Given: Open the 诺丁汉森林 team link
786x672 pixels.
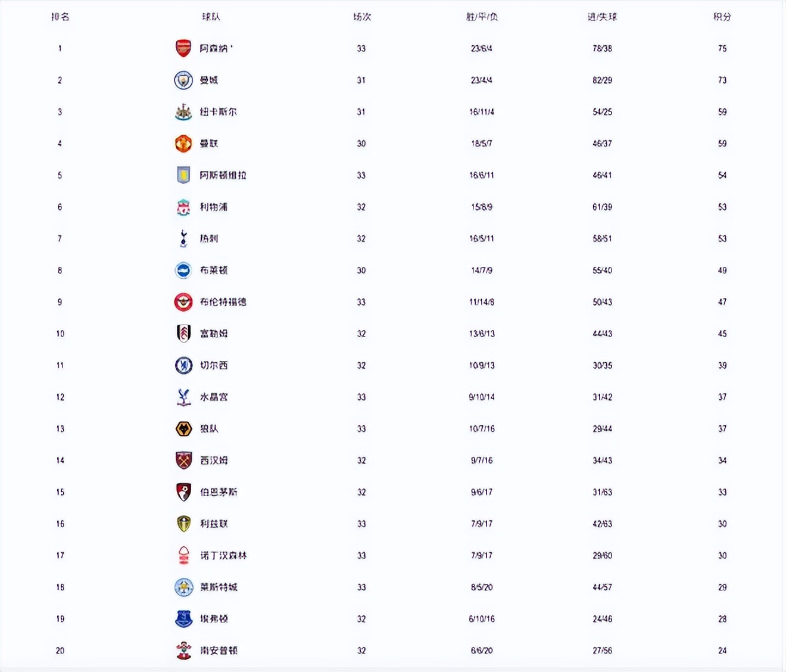Looking at the screenshot, I should click(x=223, y=555).
